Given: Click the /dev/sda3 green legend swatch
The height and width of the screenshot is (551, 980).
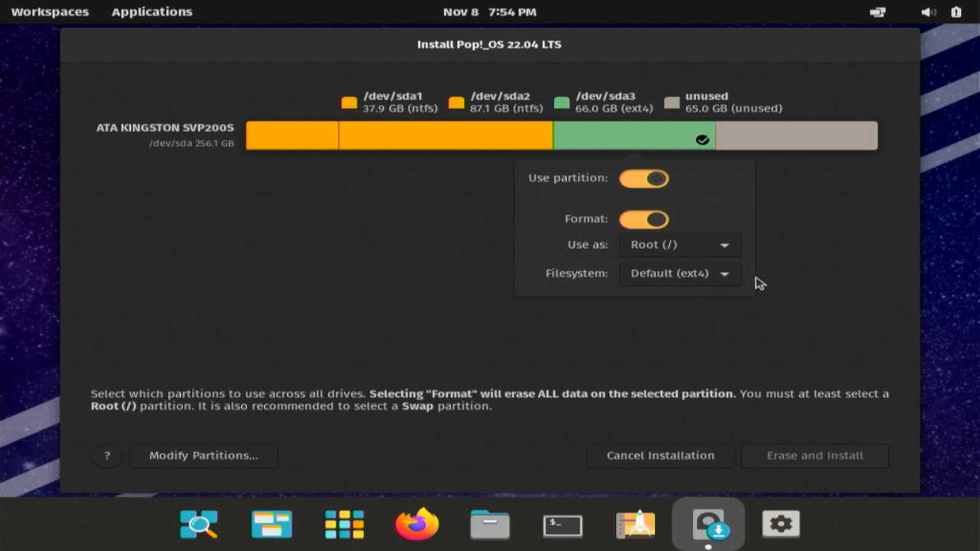Looking at the screenshot, I should pos(562,102).
